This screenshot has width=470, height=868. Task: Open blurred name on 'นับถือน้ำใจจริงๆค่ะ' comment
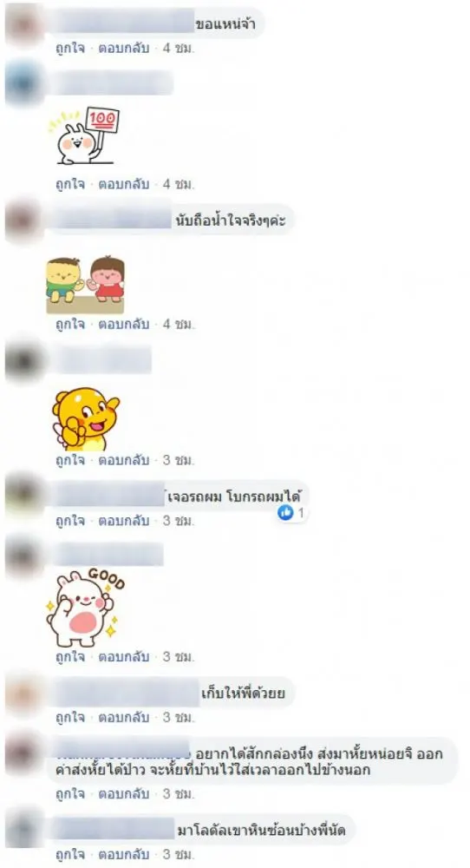[x=111, y=220]
